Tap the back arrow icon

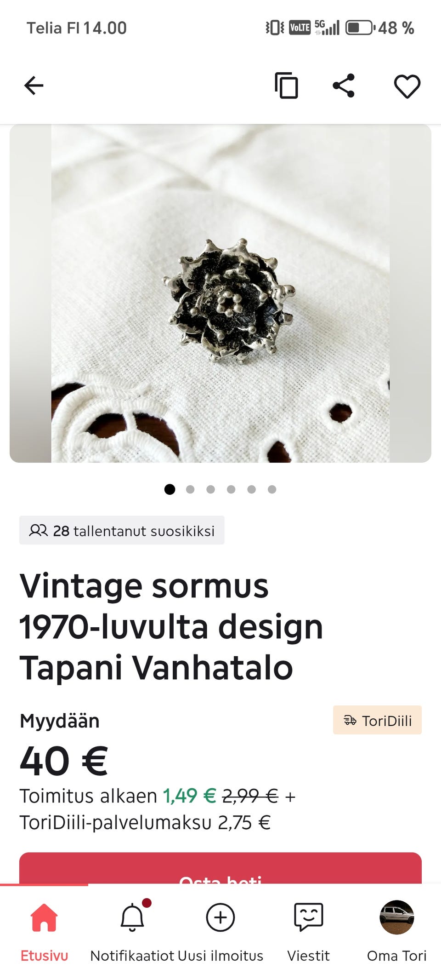click(x=34, y=86)
